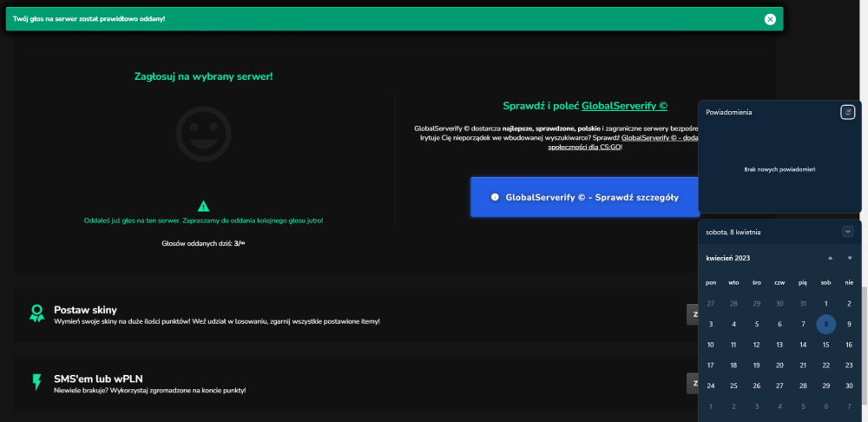Click the clear notifications icon in Powiadomienia
This screenshot has width=868, height=422.
847,112
